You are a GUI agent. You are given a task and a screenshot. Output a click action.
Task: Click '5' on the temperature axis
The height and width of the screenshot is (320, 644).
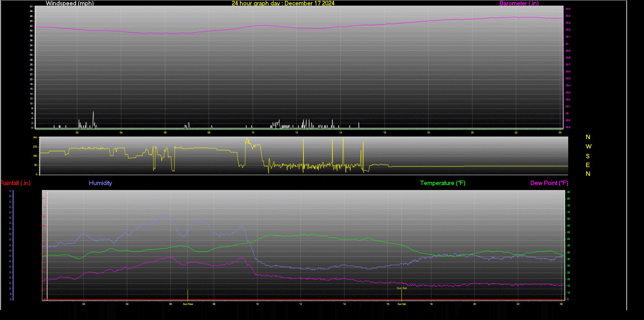pyautogui.click(x=568, y=299)
